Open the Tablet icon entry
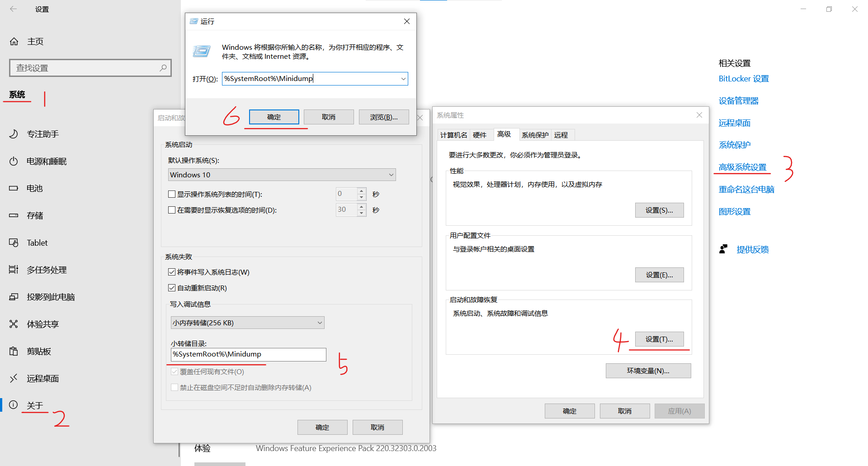The height and width of the screenshot is (466, 868). [14, 243]
